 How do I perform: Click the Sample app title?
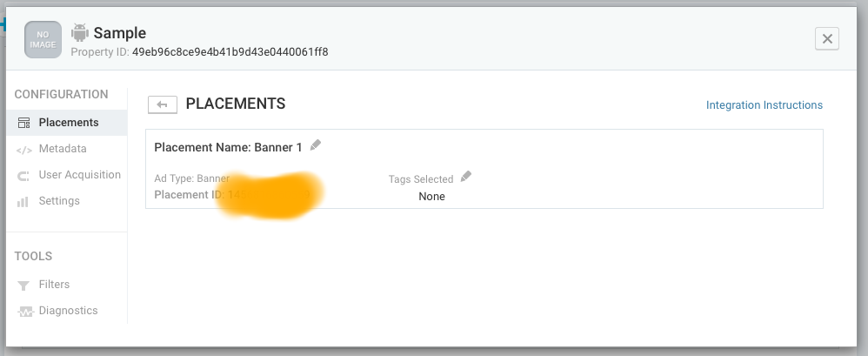pyautogui.click(x=119, y=33)
